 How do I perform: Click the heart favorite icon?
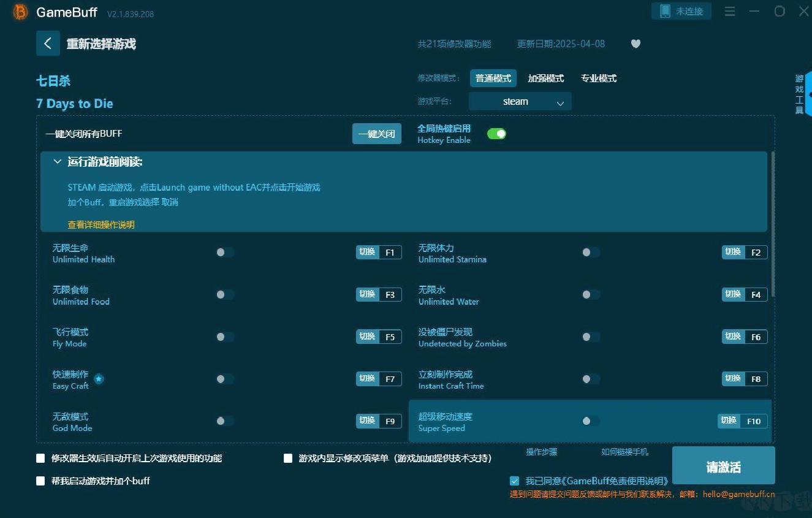[636, 44]
